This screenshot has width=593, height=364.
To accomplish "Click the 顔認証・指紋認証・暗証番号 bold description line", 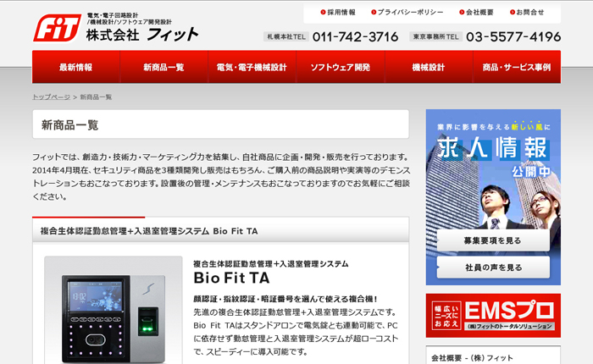I will click(285, 299).
